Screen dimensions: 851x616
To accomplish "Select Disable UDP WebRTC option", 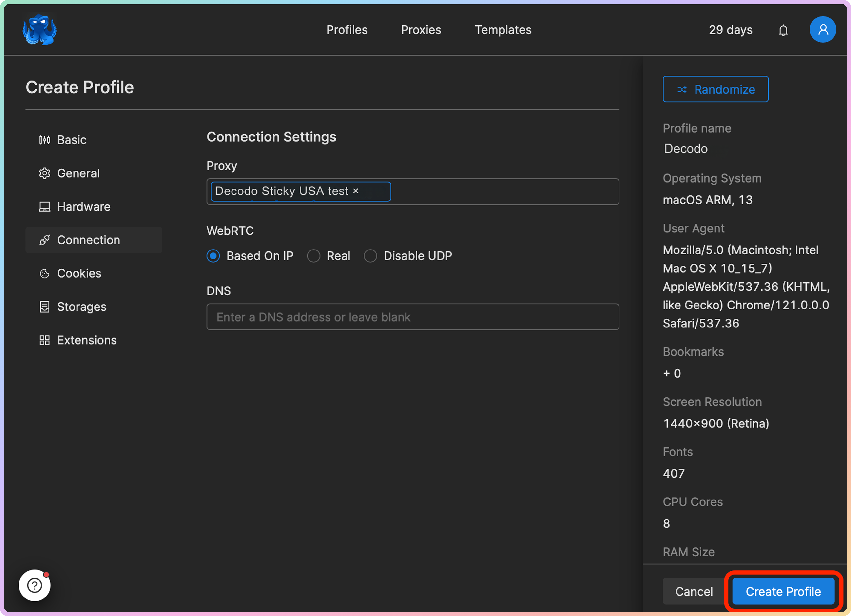I will pos(370,256).
